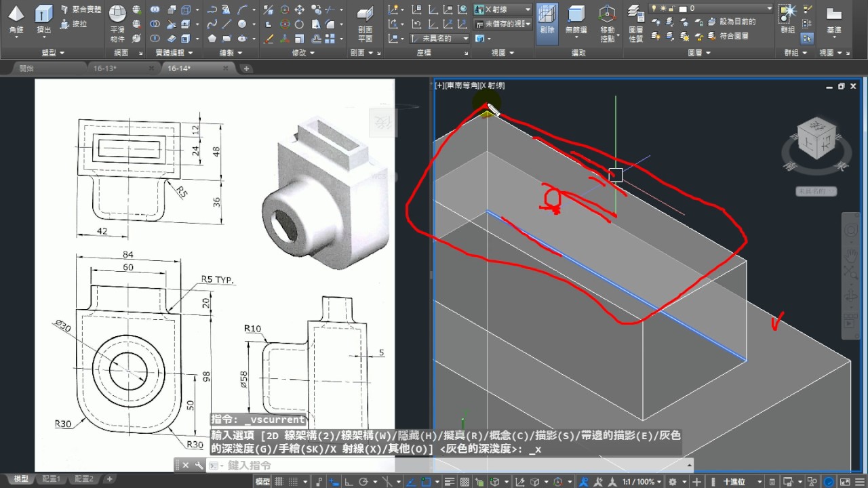Toggle Culling (剔除) selection button
868x488 pixels.
click(547, 22)
